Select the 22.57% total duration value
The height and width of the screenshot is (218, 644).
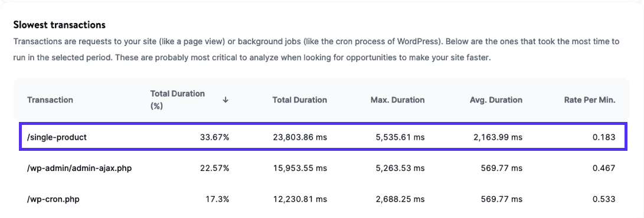point(214,168)
